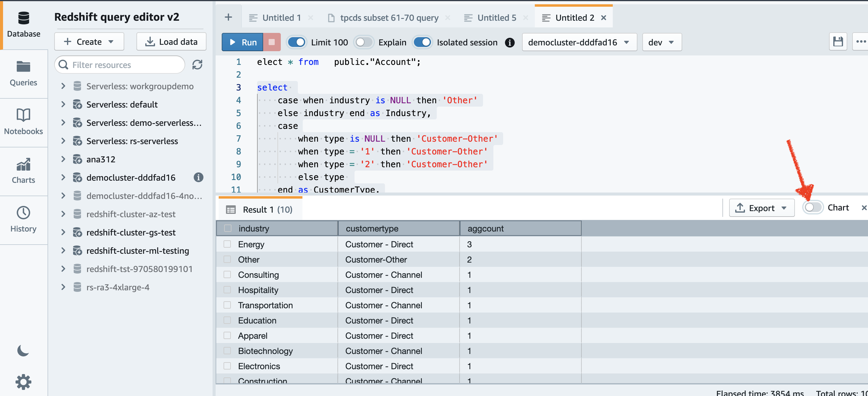Toggle the Limit 100 switch
The height and width of the screenshot is (396, 868).
pyautogui.click(x=297, y=42)
